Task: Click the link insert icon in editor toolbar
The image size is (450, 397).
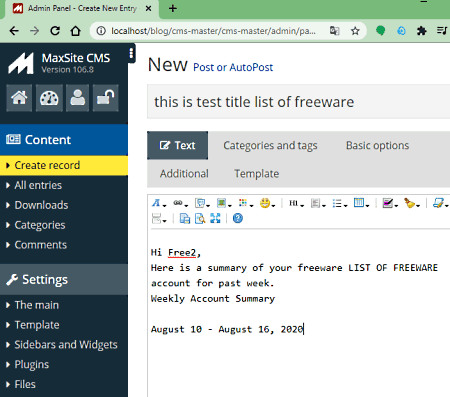Action: click(180, 203)
